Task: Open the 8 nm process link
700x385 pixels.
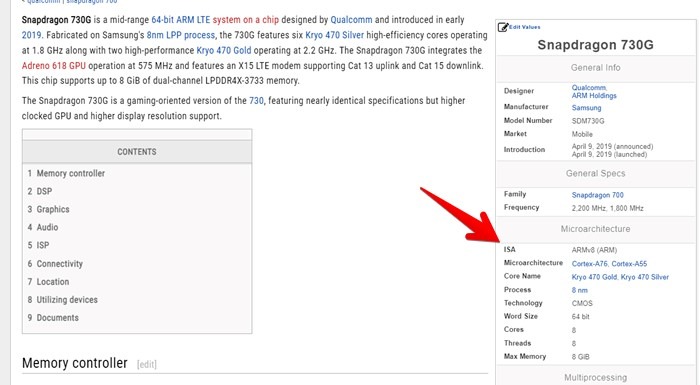Action: (x=579, y=290)
